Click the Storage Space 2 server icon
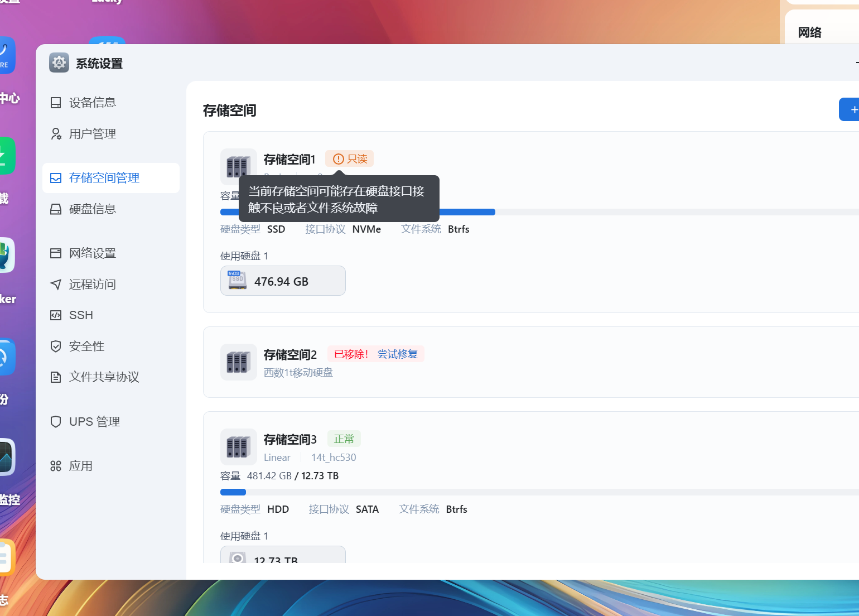 (238, 362)
